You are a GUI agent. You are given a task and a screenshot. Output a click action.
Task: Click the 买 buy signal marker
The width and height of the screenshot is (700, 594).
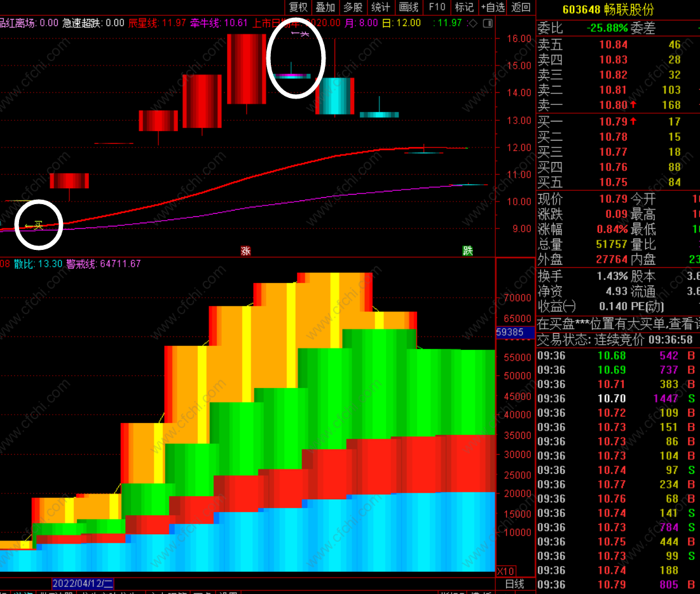34,225
